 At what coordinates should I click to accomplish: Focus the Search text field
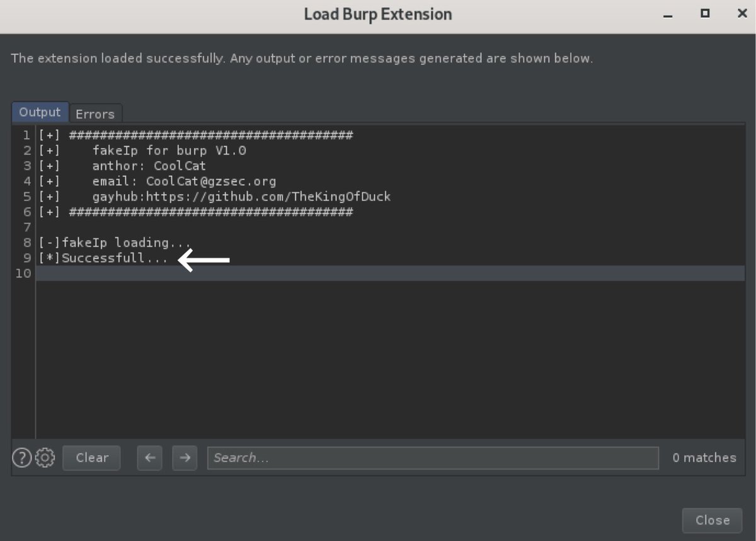tap(433, 458)
